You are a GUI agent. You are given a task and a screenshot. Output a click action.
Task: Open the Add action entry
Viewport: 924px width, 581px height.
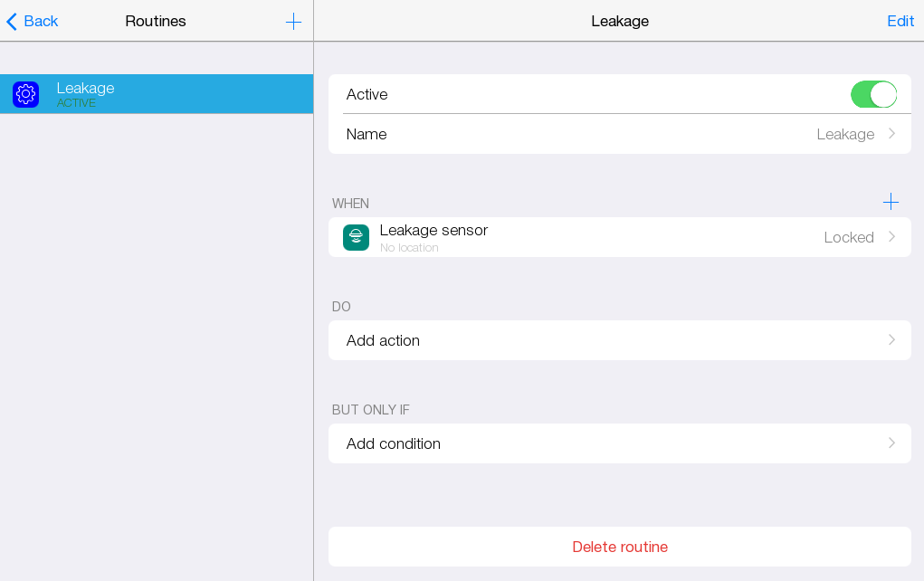coord(384,340)
